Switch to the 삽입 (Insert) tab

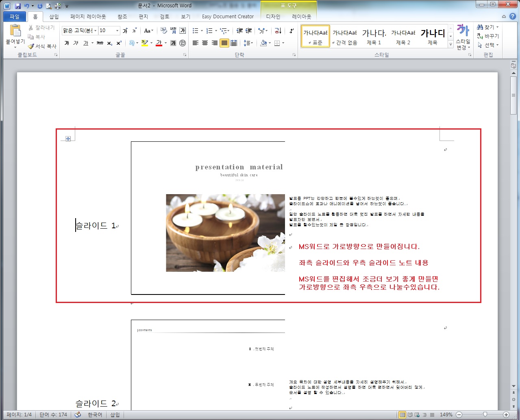click(x=54, y=17)
